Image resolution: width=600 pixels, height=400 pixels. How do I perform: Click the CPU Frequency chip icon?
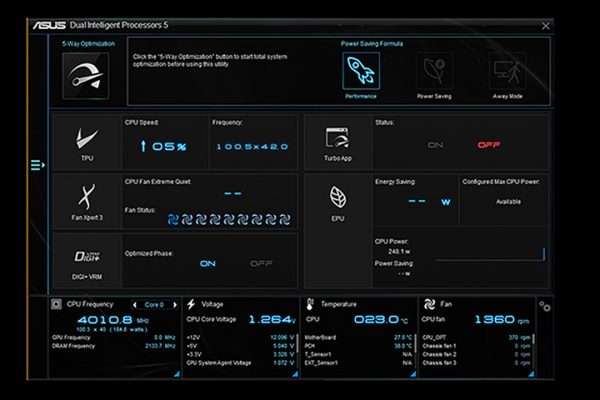(x=56, y=304)
